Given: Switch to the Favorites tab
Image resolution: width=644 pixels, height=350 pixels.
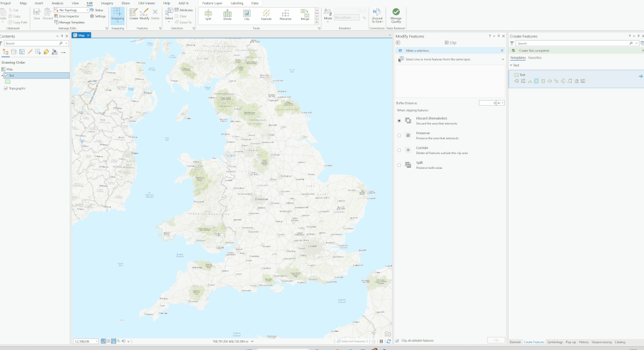Looking at the screenshot, I should tap(535, 58).
